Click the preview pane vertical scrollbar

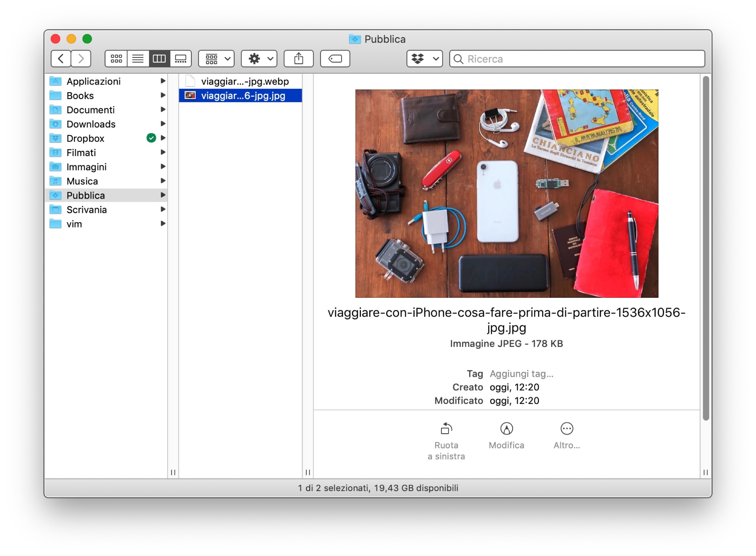click(x=706, y=248)
